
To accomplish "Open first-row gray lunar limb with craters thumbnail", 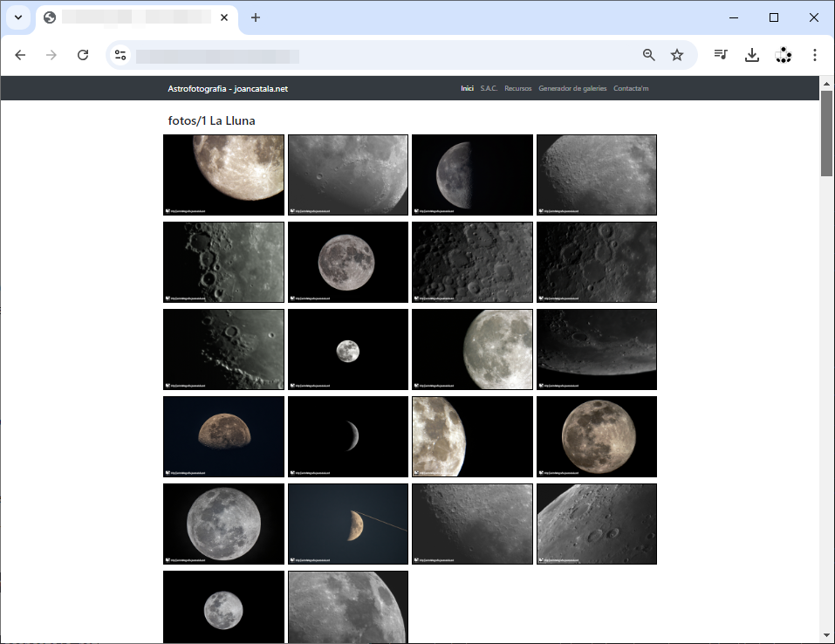I will (x=348, y=175).
